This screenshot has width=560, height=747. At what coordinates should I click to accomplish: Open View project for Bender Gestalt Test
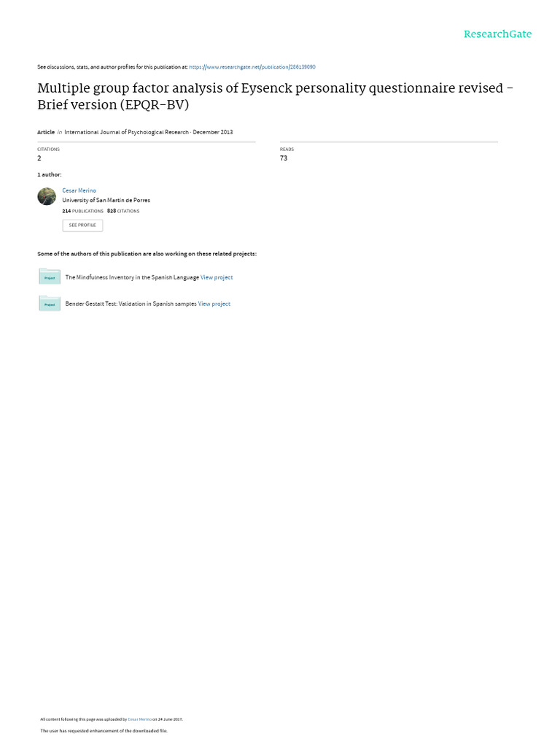pos(214,304)
